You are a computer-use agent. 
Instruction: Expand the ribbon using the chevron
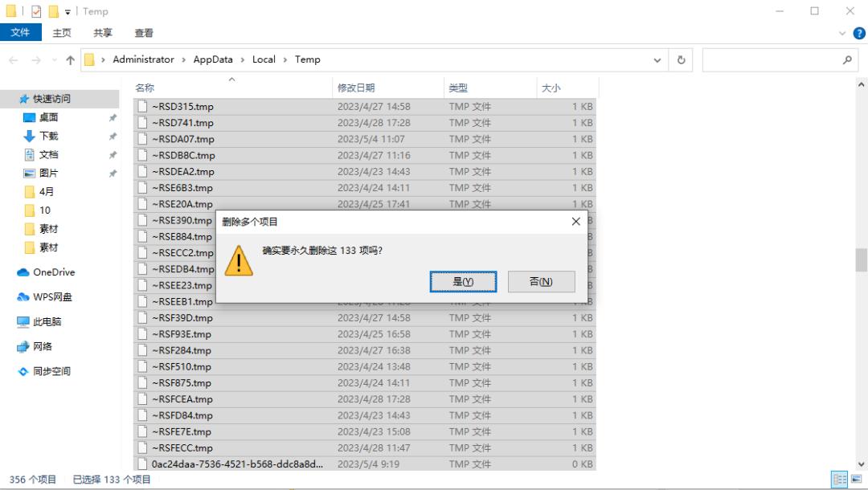pos(842,33)
